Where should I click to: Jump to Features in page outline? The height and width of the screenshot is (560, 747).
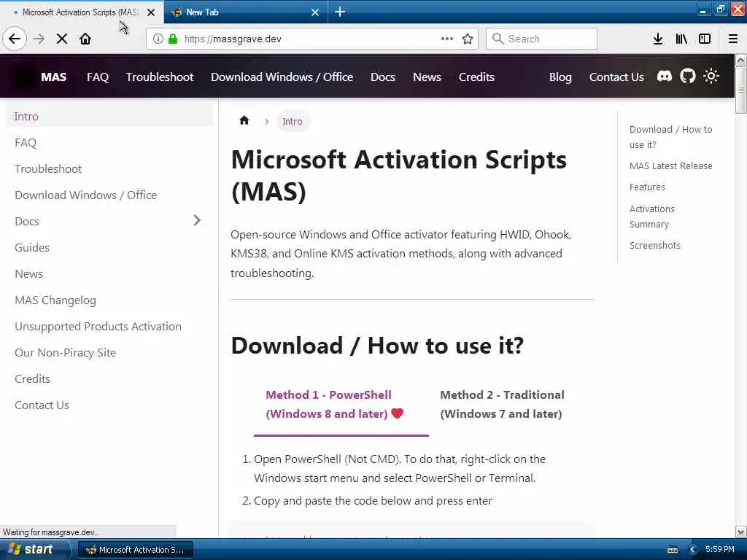point(647,187)
